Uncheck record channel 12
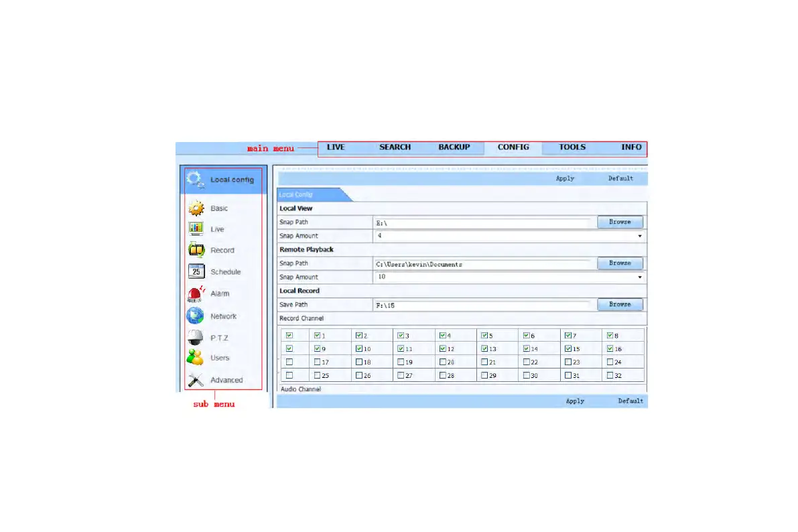This screenshot has width=798, height=532. click(443, 348)
